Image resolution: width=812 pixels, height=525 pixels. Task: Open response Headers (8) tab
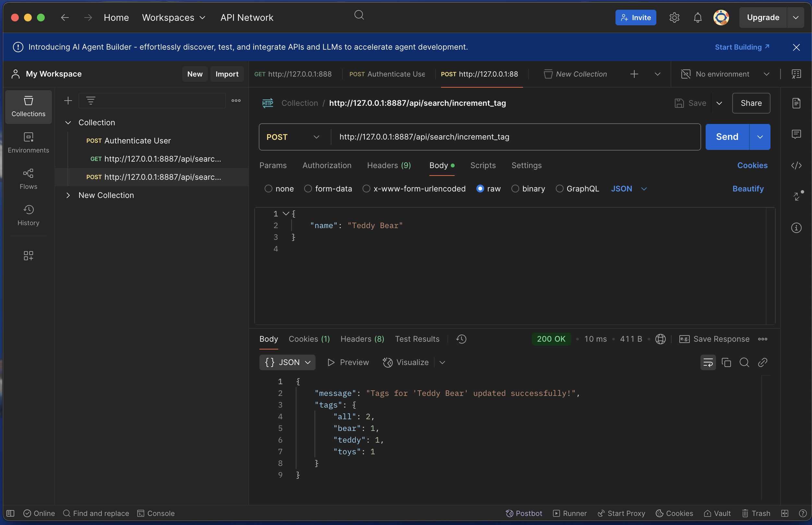click(362, 339)
